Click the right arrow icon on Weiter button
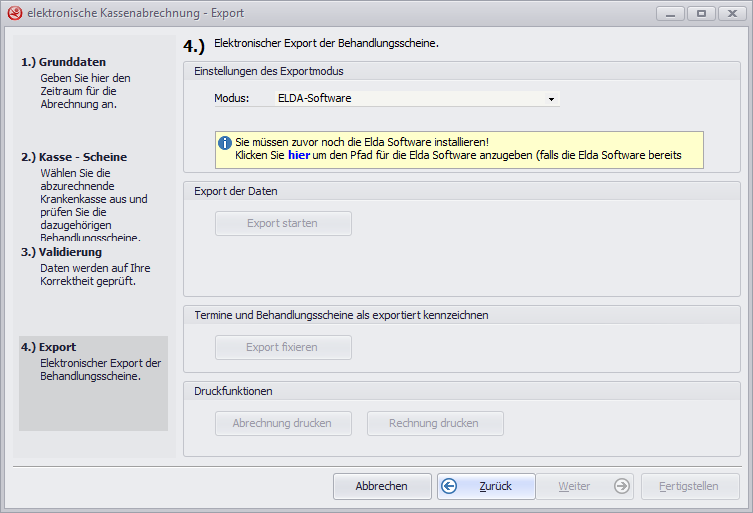Image resolution: width=753 pixels, height=513 pixels. coord(622,486)
